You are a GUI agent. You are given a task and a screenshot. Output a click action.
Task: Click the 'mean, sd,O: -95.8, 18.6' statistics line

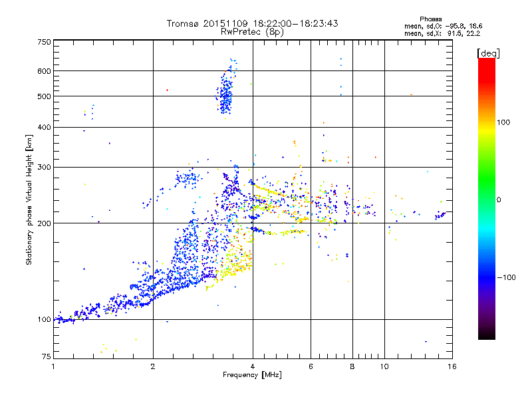pos(443,26)
